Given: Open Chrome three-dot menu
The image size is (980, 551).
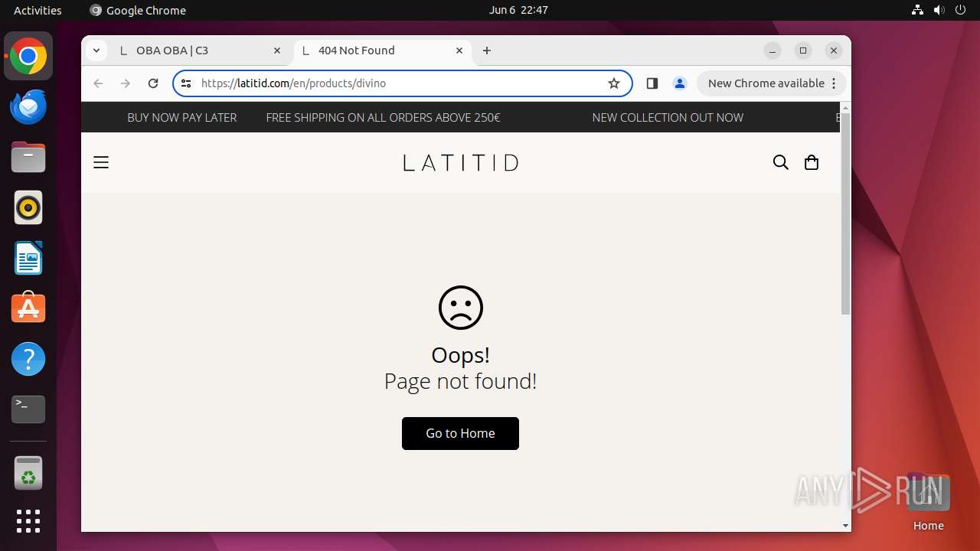Looking at the screenshot, I should [x=835, y=83].
